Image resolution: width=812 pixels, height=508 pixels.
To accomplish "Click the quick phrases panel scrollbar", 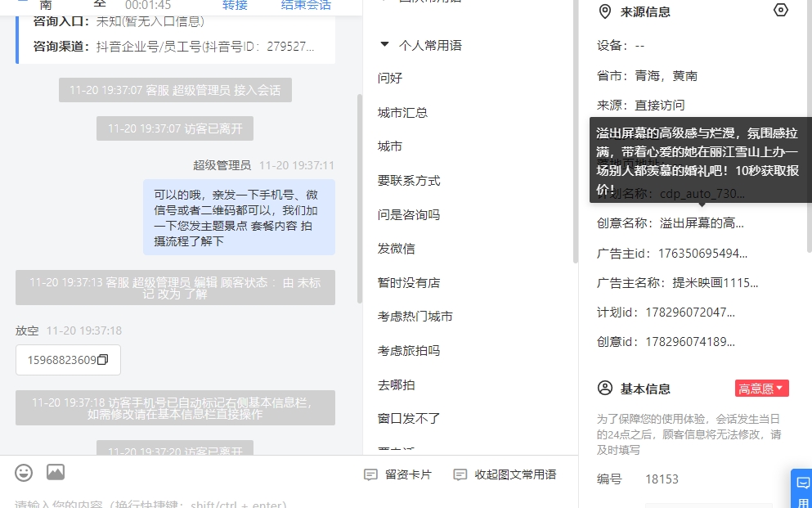I will click(x=576, y=132).
